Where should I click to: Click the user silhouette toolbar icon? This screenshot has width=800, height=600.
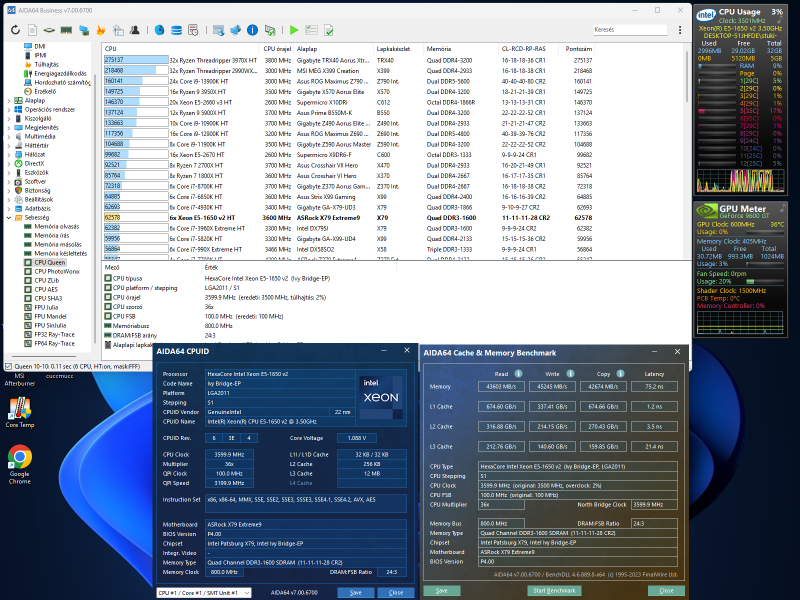coord(135,30)
